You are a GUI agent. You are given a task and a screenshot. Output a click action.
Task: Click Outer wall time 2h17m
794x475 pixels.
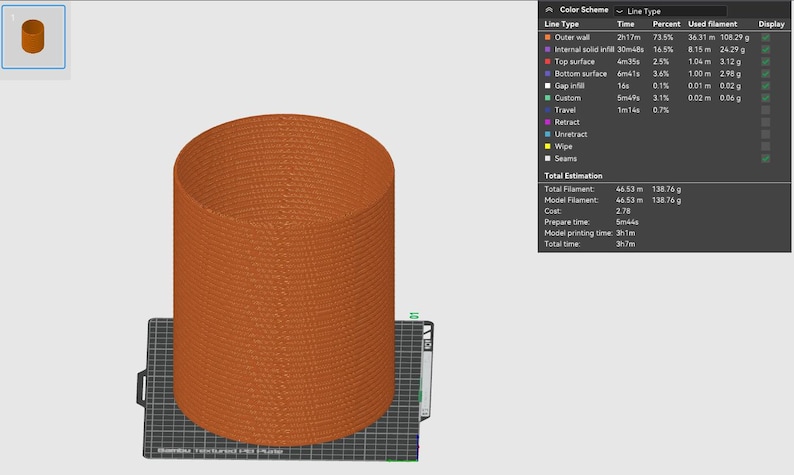(x=628, y=37)
